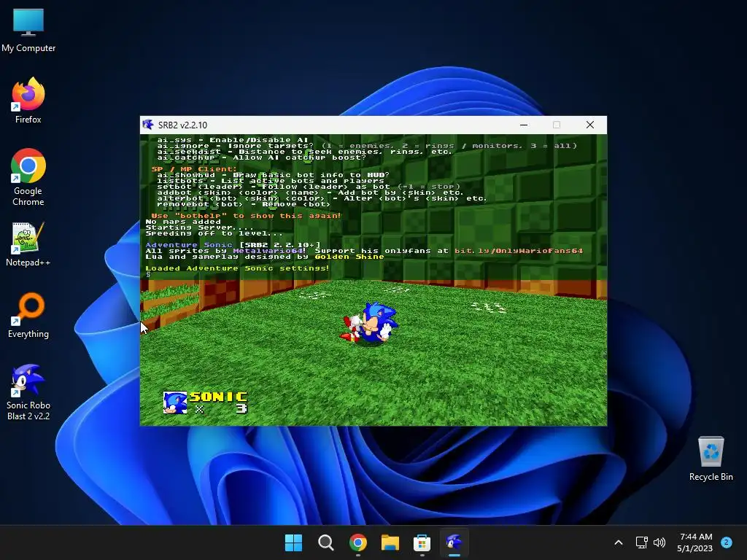The width and height of the screenshot is (747, 560).
Task: Click the lives count 3 in HUD
Action: point(241,408)
